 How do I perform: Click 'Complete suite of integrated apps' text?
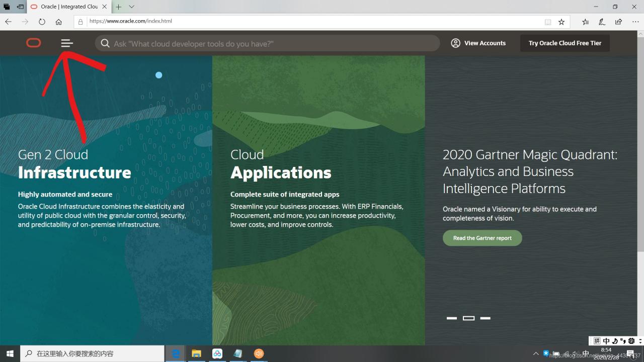285,195
